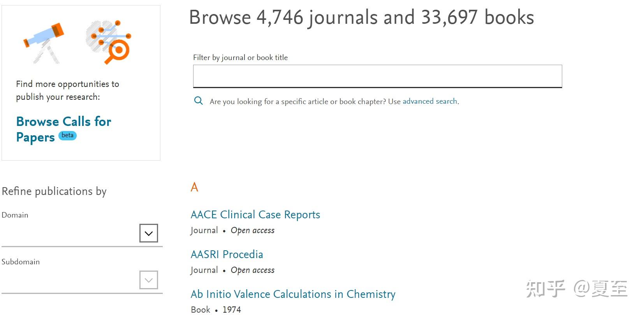Viewport: 644px width, 315px height.
Task: Open the advanced search link
Action: pyautogui.click(x=429, y=101)
